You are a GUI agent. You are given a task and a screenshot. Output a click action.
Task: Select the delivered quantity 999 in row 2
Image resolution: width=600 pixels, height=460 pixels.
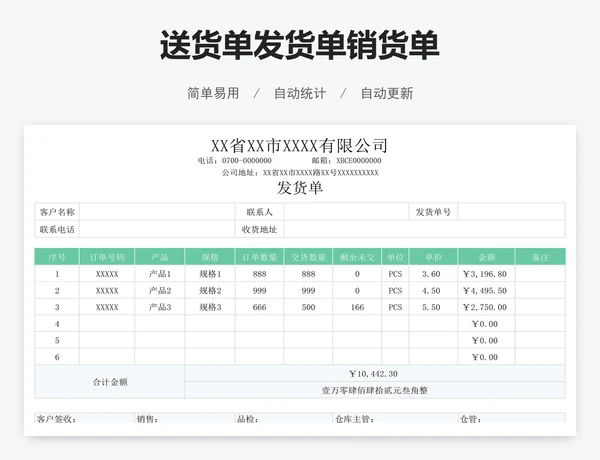click(308, 290)
